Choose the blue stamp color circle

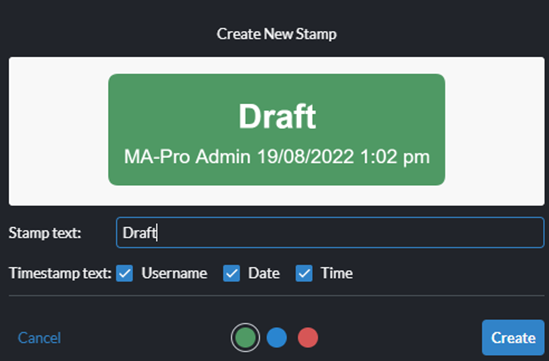click(277, 338)
